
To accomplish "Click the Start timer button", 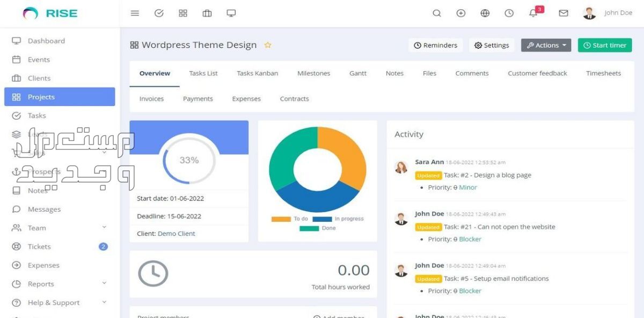I will pos(605,46).
